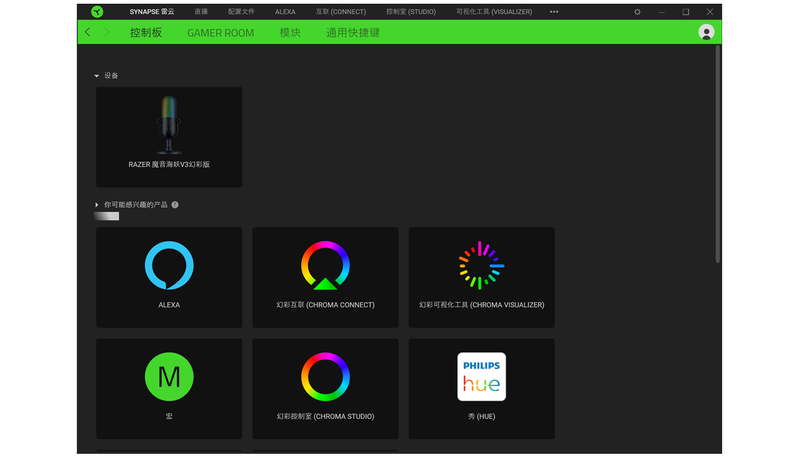Switch to the 通用快捷键 tab
Screen dimensions: 800x457
[x=353, y=33]
